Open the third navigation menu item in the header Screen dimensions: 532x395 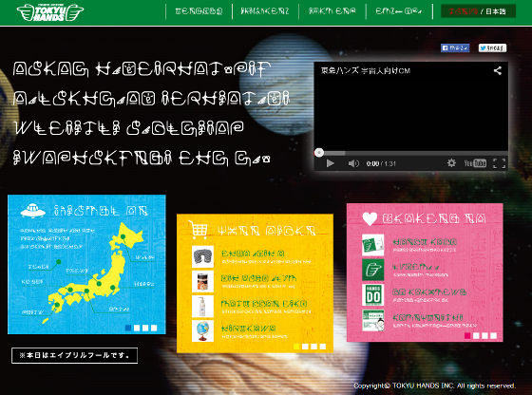tap(332, 11)
